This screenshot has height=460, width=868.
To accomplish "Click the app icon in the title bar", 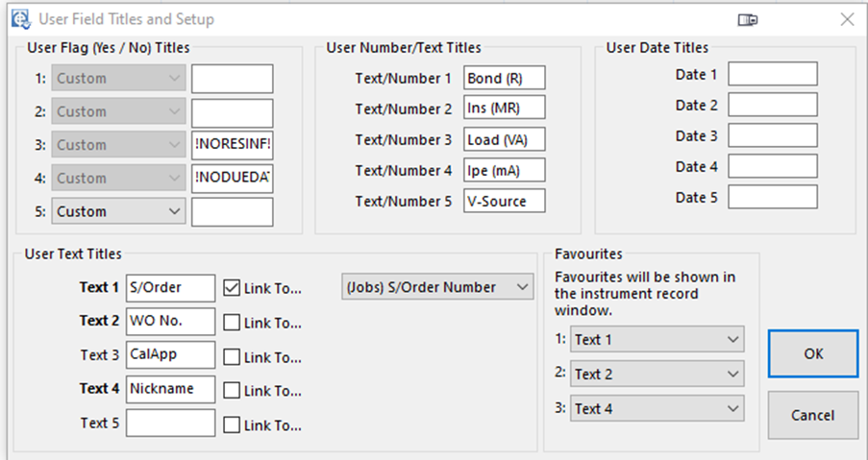I will [16, 19].
